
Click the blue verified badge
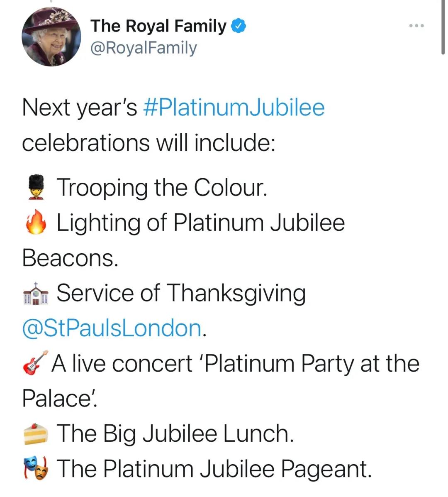(239, 26)
